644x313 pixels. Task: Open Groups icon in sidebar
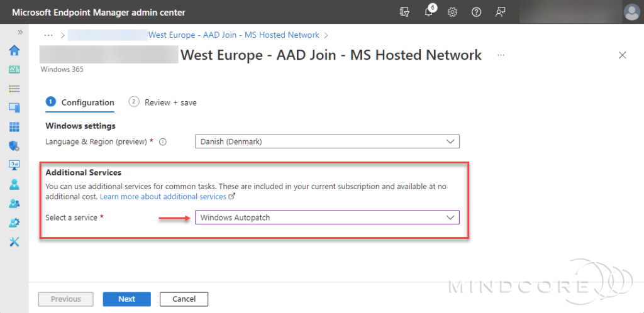[x=14, y=204]
